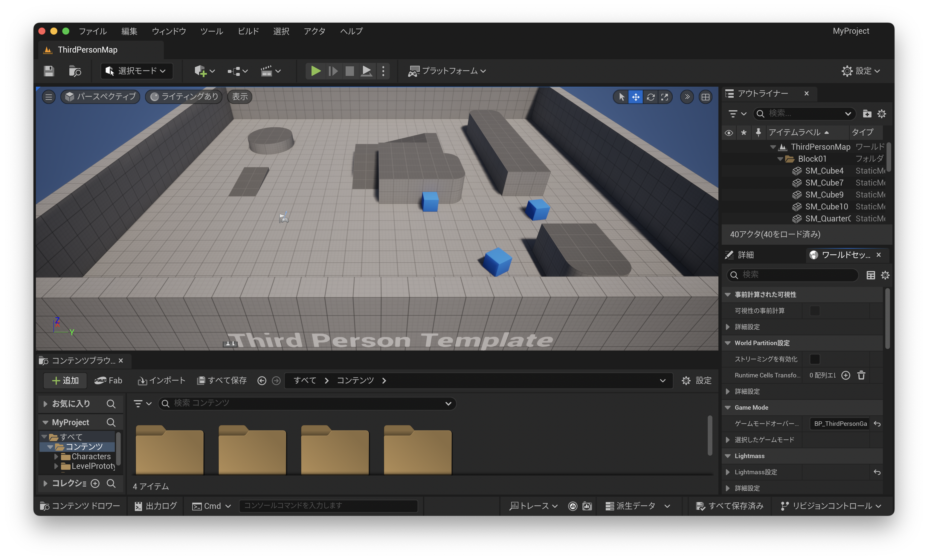The width and height of the screenshot is (928, 560).
Task: Open the viewport hamburger options menu
Action: (x=49, y=97)
